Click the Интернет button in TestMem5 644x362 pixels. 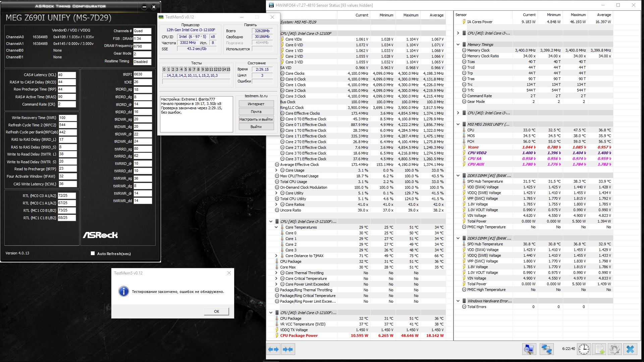point(256,104)
